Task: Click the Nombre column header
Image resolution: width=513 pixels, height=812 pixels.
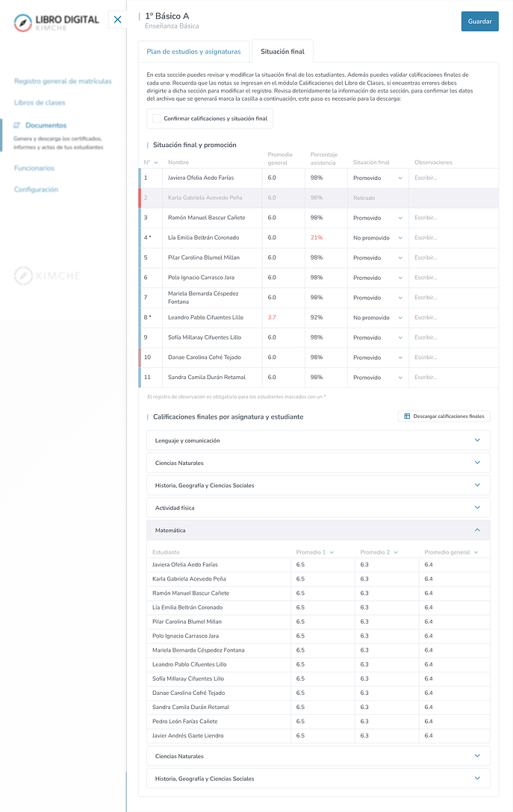Action: [178, 163]
